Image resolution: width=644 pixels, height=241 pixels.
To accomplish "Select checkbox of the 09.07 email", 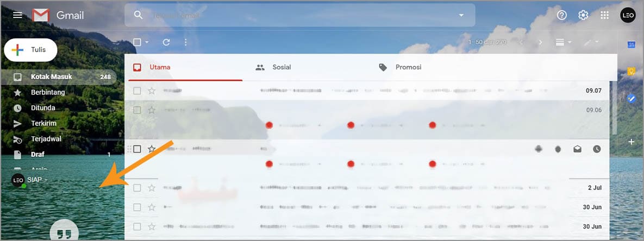I will 137,91.
